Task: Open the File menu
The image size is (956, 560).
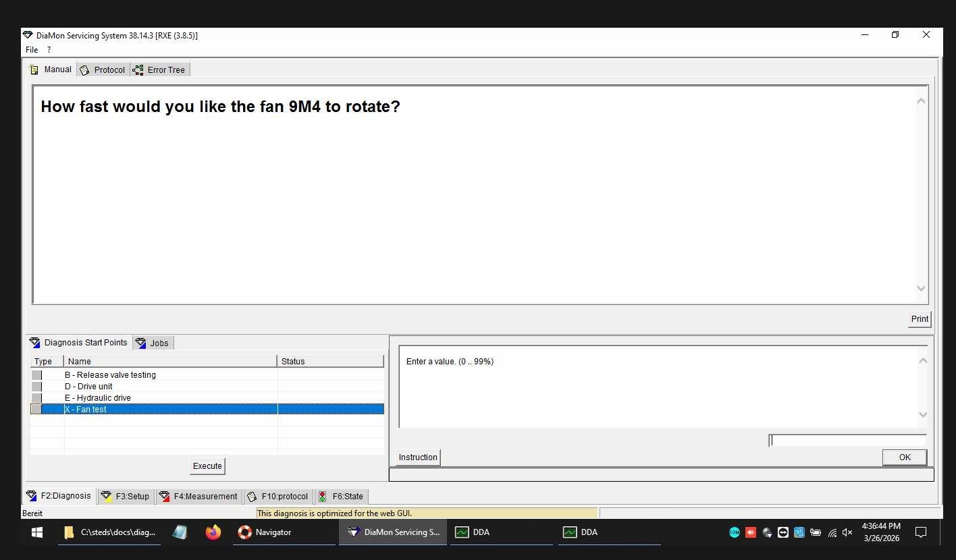Action: tap(32, 50)
